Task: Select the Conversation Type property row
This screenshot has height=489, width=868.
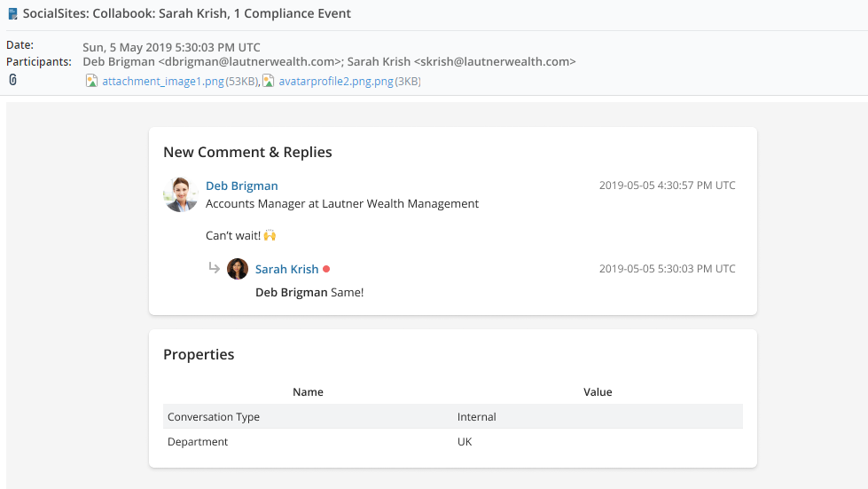Action: click(452, 416)
